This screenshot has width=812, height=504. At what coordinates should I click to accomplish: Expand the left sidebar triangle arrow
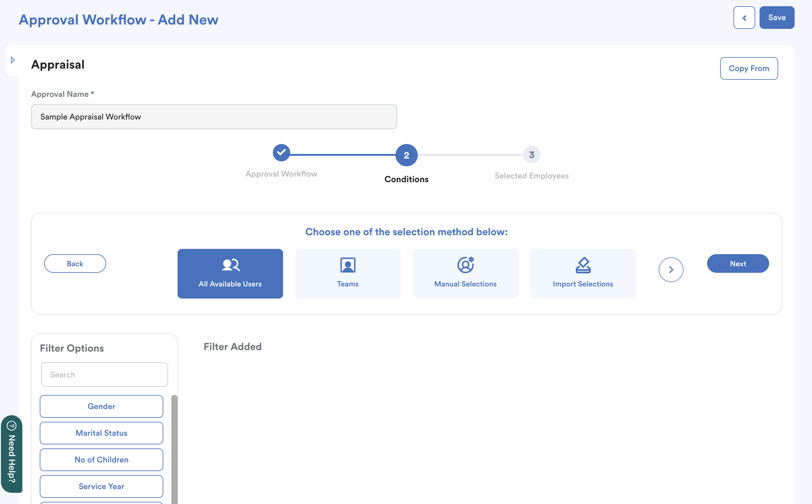13,60
